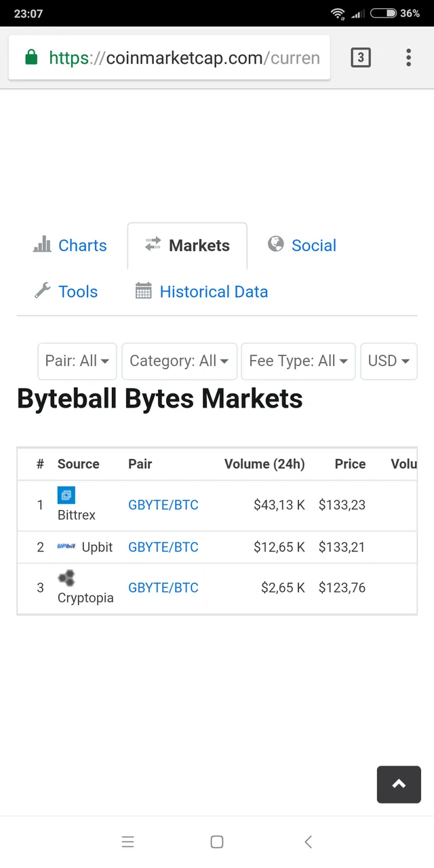This screenshot has height=868, width=434.
Task: Click the Cryptopia source name
Action: click(85, 598)
